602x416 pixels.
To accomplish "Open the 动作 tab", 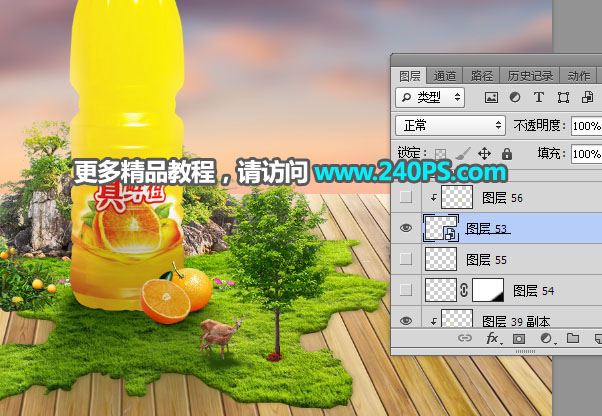I will coord(579,76).
